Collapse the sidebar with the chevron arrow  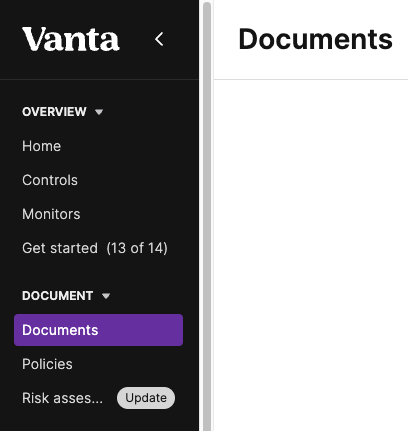pos(159,39)
